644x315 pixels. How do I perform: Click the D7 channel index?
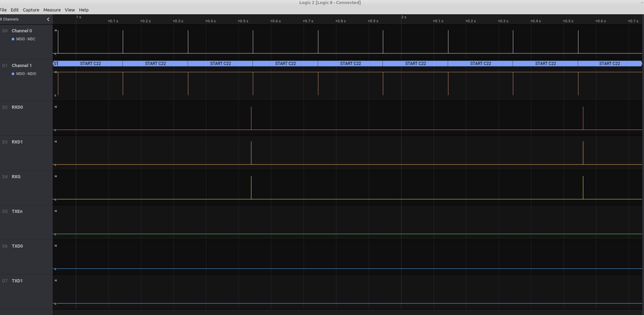(5, 281)
